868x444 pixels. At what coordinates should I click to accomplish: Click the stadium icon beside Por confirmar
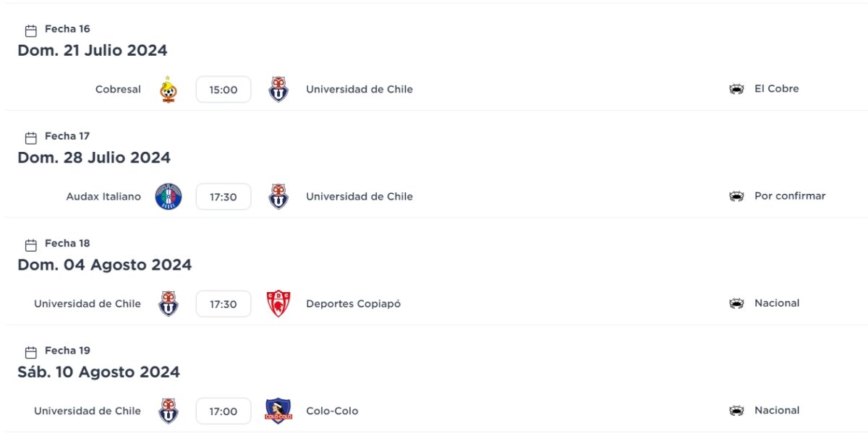click(736, 196)
